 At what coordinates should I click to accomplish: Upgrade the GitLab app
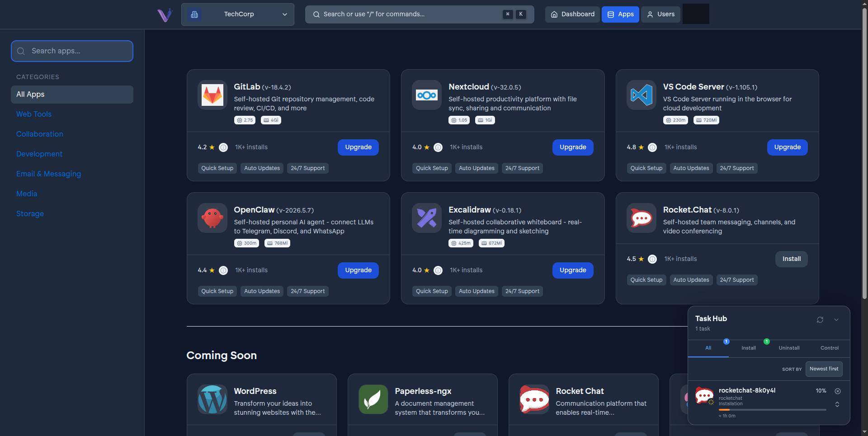[358, 147]
